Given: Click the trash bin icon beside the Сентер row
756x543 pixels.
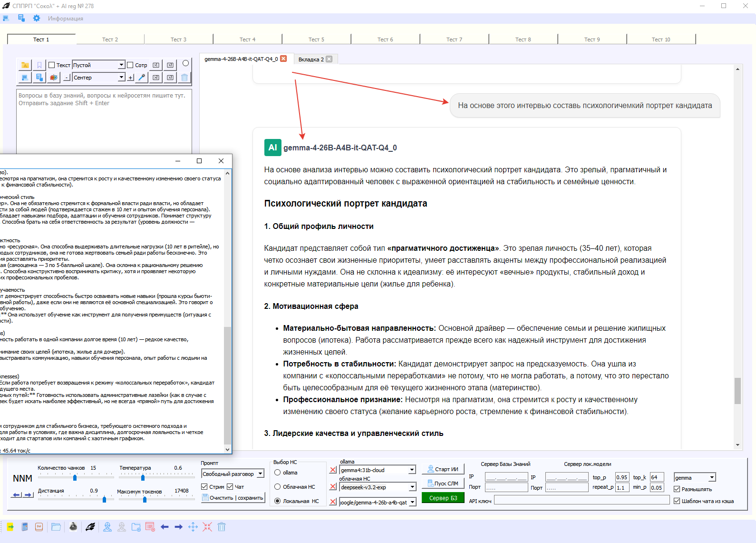Looking at the screenshot, I should click(184, 77).
